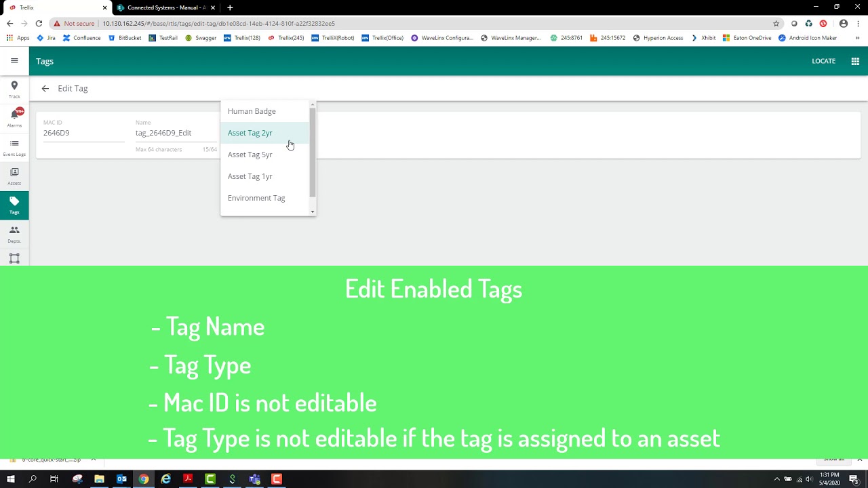Open the Hyperion Access bookmark
The height and width of the screenshot is (488, 868).
[x=658, y=38]
